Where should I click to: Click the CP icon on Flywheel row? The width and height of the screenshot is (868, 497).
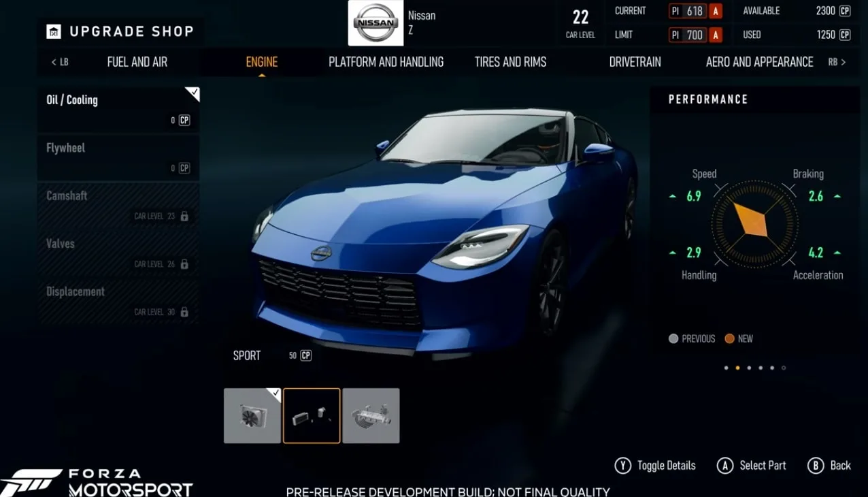(184, 168)
